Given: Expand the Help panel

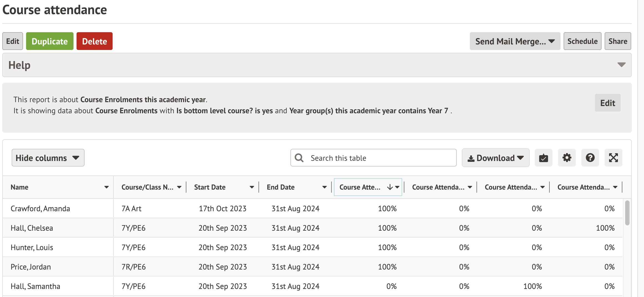Looking at the screenshot, I should click(x=621, y=65).
